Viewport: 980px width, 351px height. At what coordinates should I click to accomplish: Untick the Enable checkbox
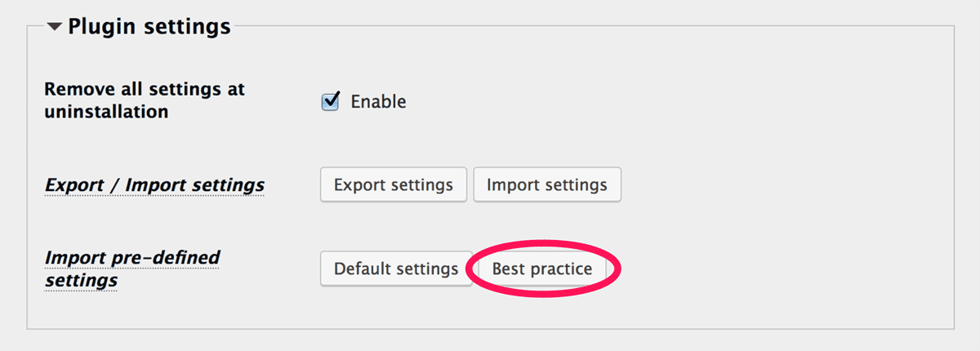click(x=331, y=101)
